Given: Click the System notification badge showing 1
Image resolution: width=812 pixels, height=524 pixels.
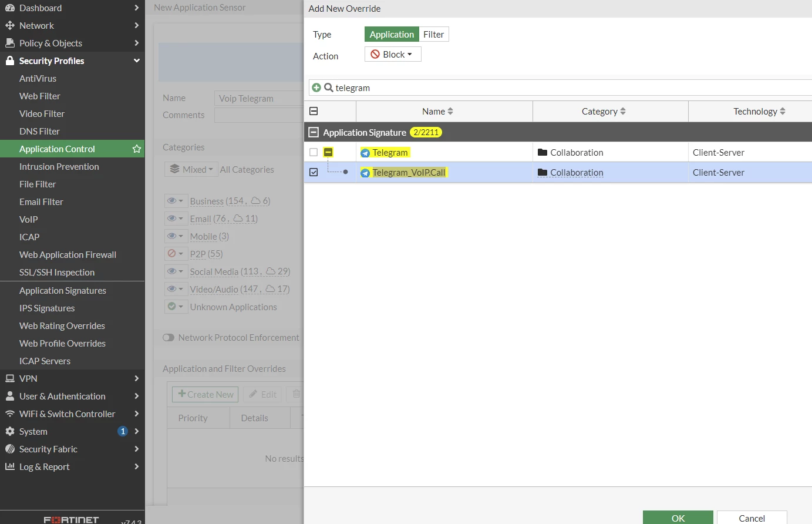Looking at the screenshot, I should point(123,432).
